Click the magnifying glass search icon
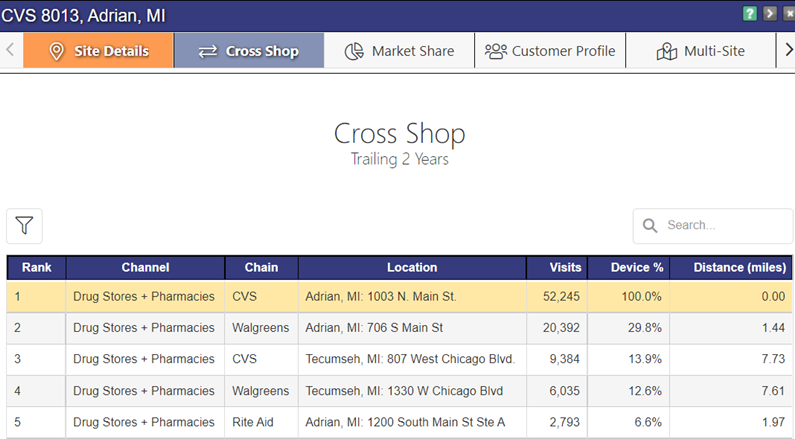Viewport: 795px width, 439px height. pos(650,226)
